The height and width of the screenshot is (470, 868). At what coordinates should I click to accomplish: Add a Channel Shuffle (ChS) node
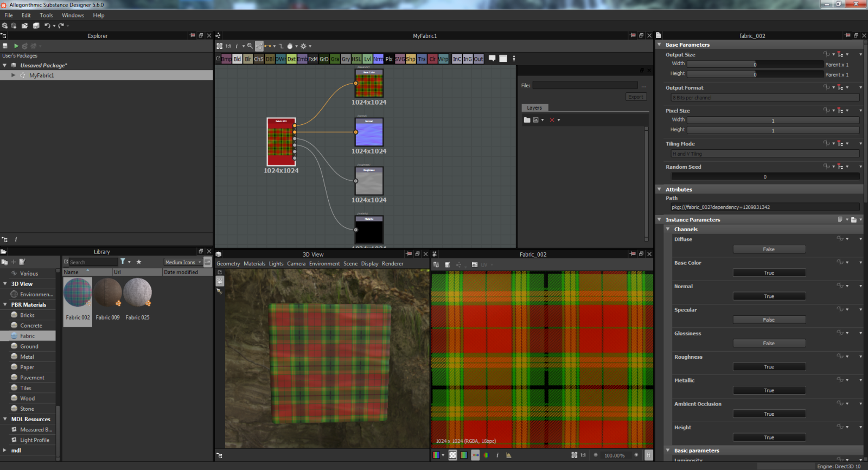[x=259, y=59]
